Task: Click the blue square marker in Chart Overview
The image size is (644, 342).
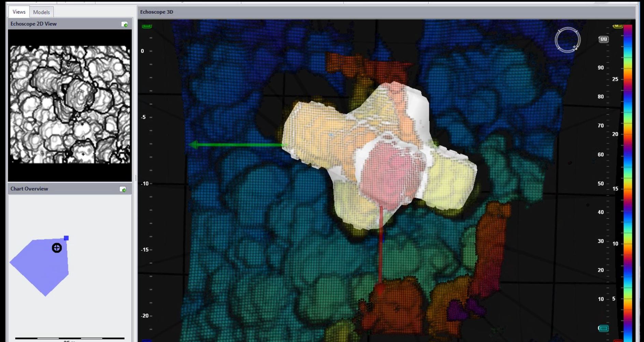Action: [x=66, y=238]
